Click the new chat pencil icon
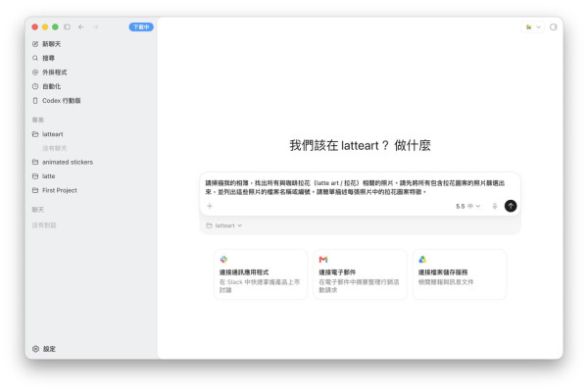Image resolution: width=588 pixels, height=392 pixels. point(35,44)
